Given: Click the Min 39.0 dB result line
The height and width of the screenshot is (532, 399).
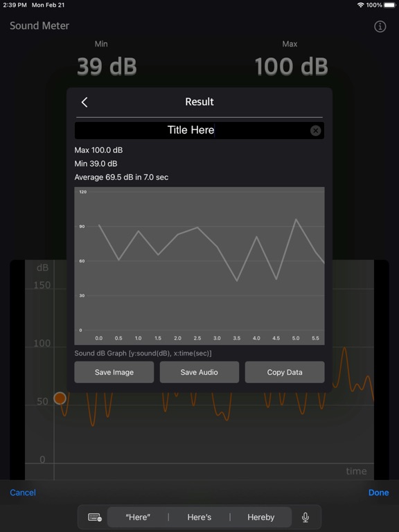Looking at the screenshot, I should [96, 163].
